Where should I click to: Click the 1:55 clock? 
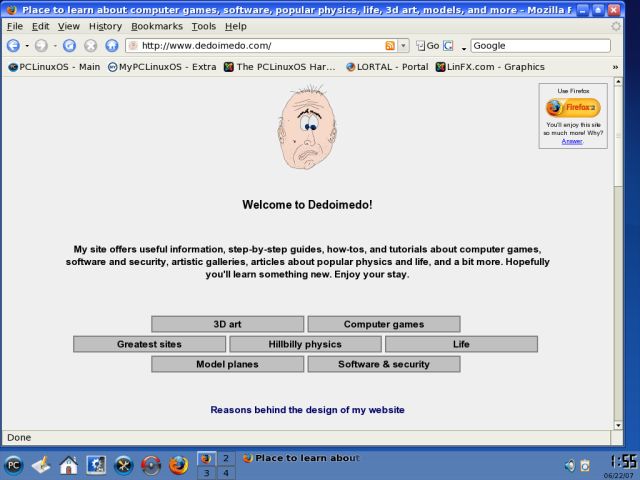pos(624,461)
